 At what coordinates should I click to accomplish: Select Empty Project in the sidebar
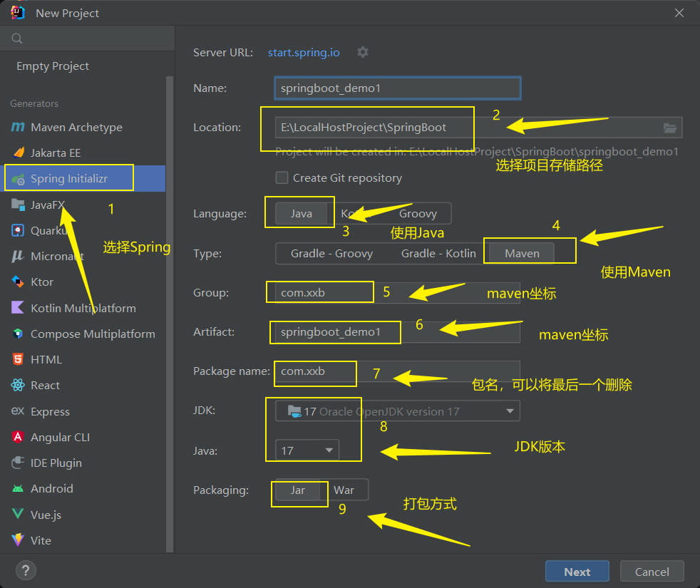pyautogui.click(x=53, y=66)
